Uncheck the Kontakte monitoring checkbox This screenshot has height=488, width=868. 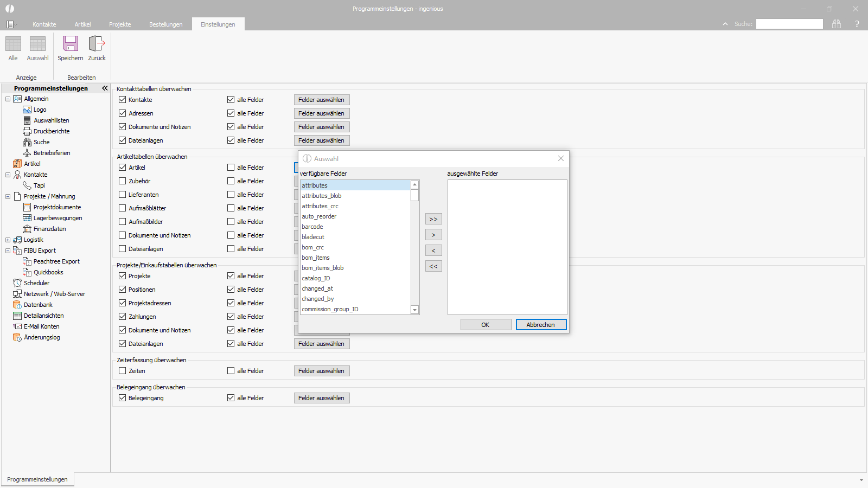[x=123, y=100]
